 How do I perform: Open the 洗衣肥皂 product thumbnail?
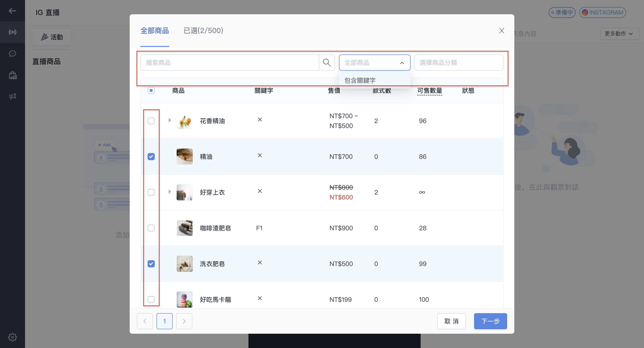[184, 264]
